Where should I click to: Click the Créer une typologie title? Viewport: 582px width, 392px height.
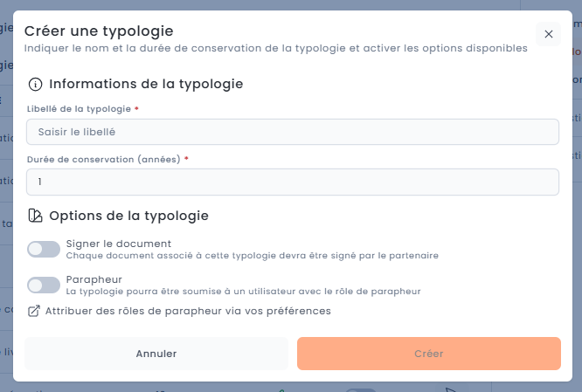pos(99,32)
